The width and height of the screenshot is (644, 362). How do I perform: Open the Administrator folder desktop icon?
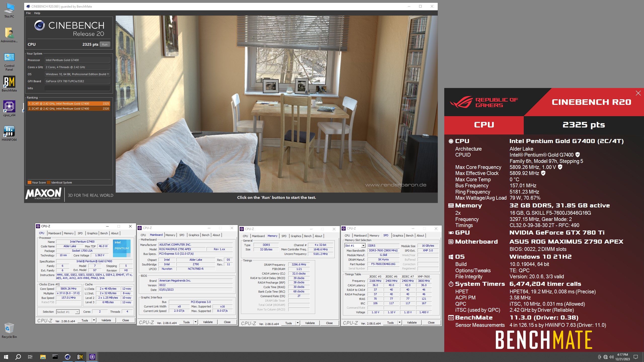click(x=9, y=35)
